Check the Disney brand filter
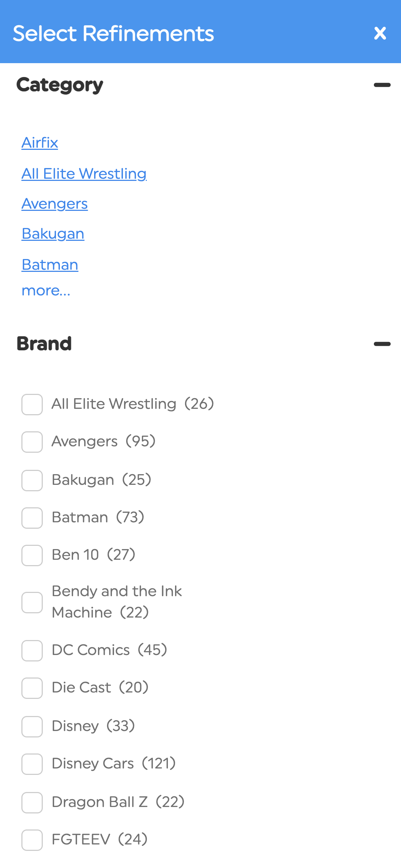This screenshot has width=401, height=868. (32, 726)
